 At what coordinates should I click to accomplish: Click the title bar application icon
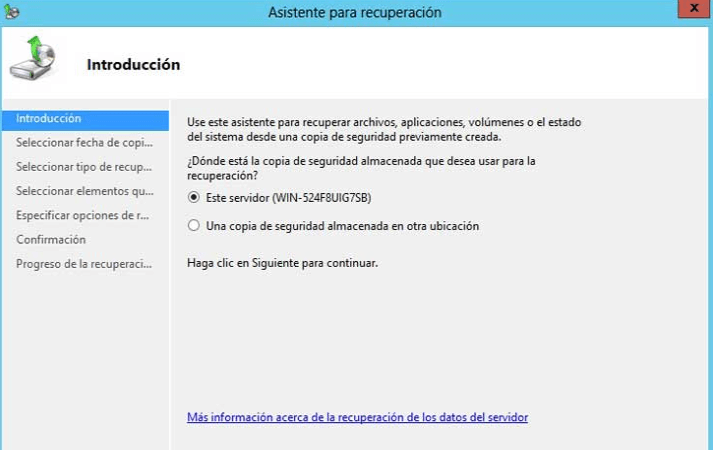(x=11, y=11)
